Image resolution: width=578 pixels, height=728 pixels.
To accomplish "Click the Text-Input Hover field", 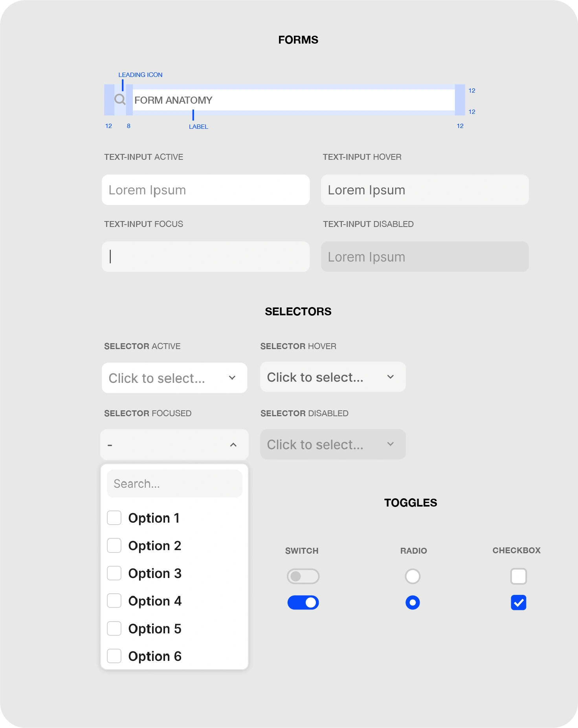I will point(425,190).
